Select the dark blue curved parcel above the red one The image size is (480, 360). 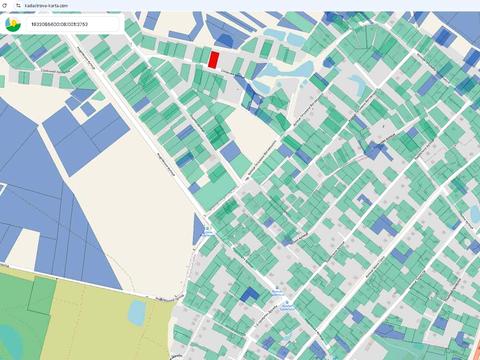click(x=225, y=40)
